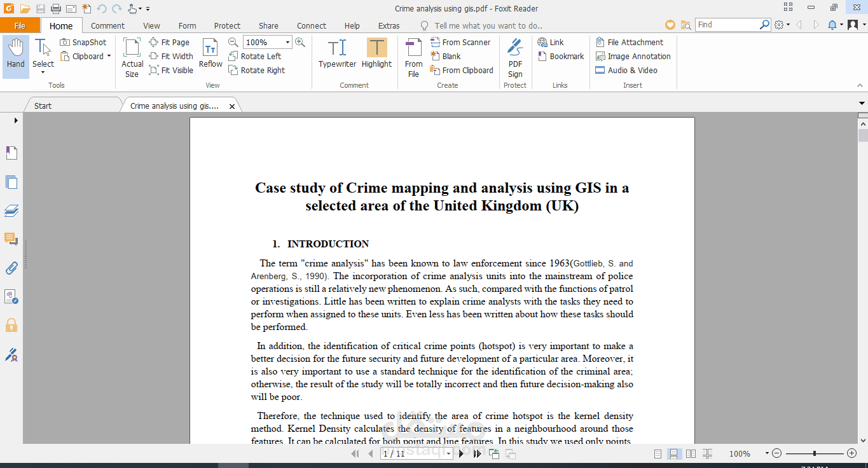The image size is (868, 468).
Task: Add a Bookmark
Action: coord(561,57)
